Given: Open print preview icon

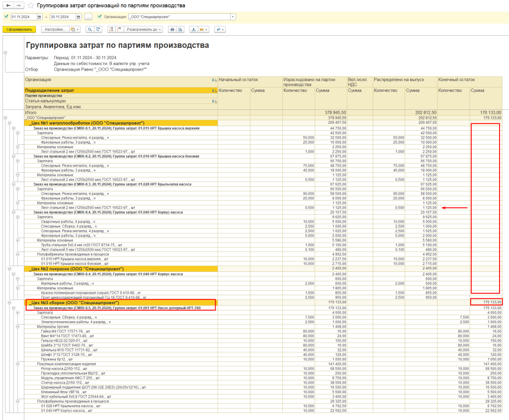Looking at the screenshot, I should [180, 29].
